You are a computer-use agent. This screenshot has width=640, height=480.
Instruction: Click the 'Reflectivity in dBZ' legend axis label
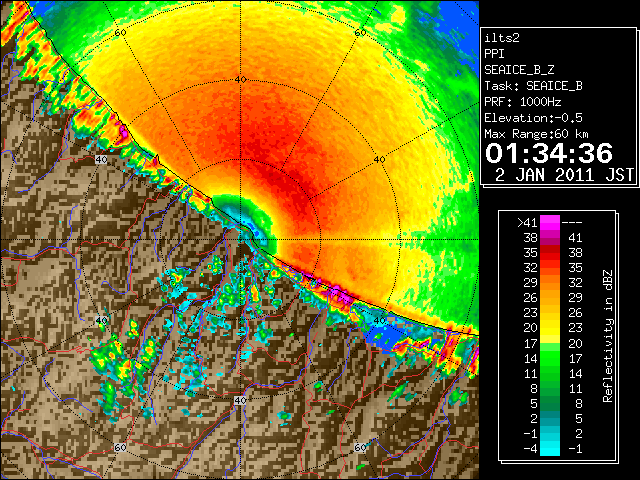point(608,336)
